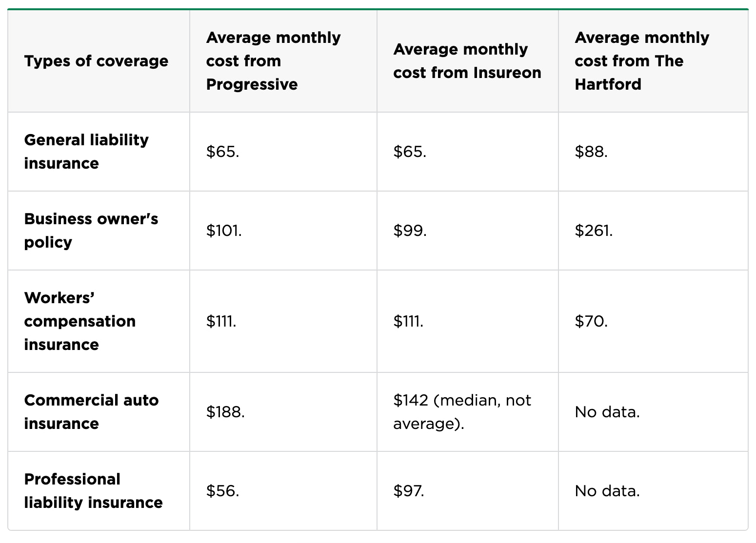This screenshot has height=543, width=756.
Task: Click the $70 Hartford workers' compensation cell
Action: click(x=591, y=321)
